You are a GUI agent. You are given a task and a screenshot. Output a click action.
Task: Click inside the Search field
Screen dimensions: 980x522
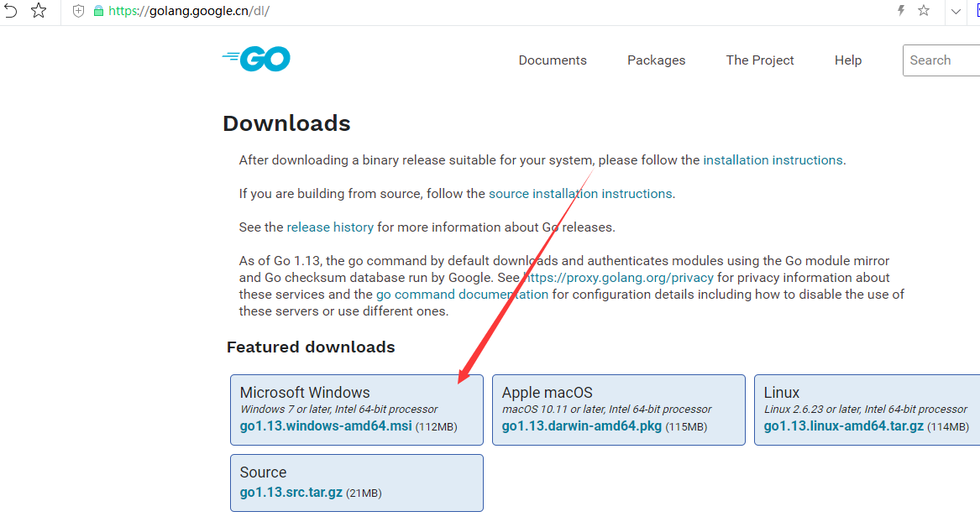click(941, 60)
